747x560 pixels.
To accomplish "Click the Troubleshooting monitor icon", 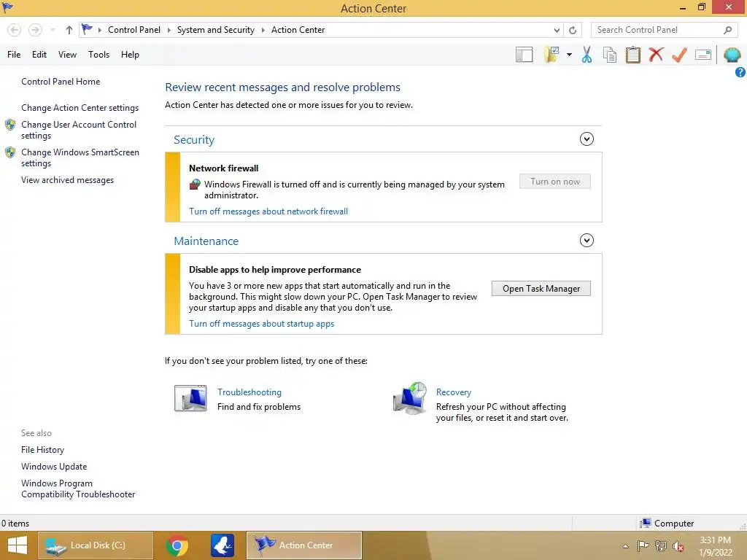I will pyautogui.click(x=190, y=398).
